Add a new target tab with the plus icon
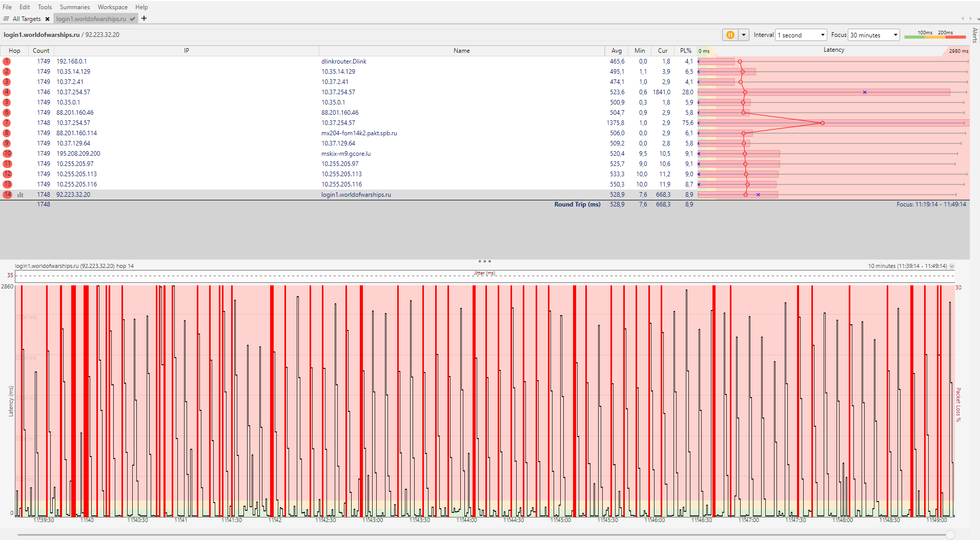The height and width of the screenshot is (540, 980). click(x=144, y=18)
